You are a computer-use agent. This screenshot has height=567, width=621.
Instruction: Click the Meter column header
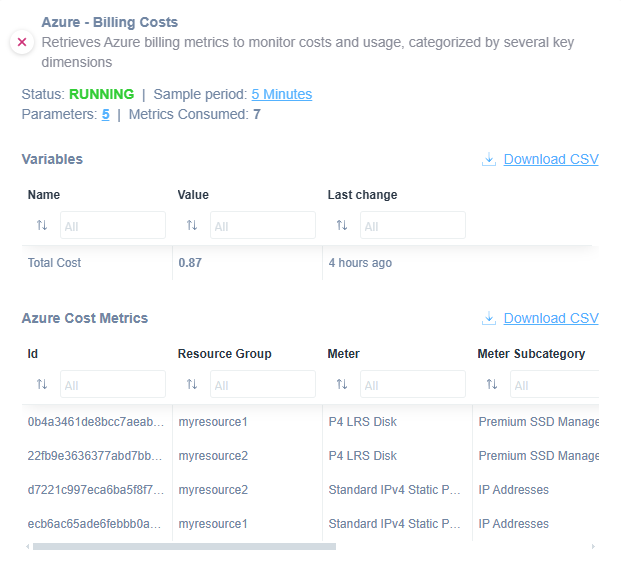[344, 354]
